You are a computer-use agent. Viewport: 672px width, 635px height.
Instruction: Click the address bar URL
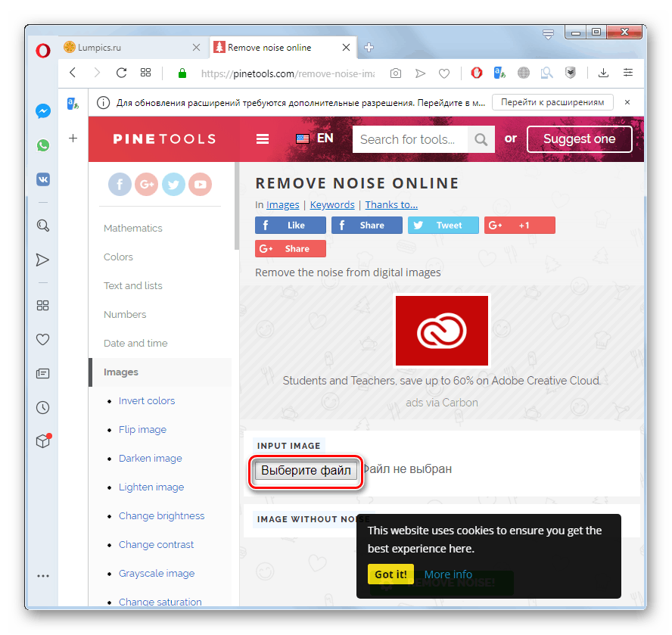[x=288, y=73]
